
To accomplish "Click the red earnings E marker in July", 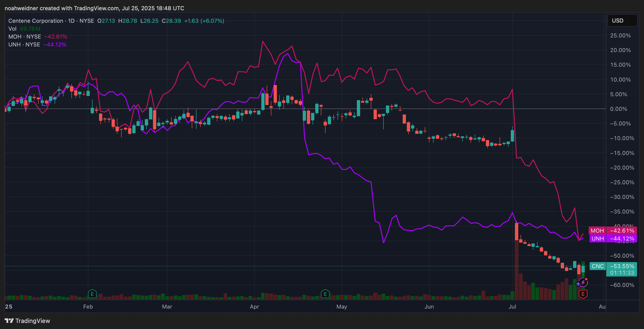I will click(583, 294).
